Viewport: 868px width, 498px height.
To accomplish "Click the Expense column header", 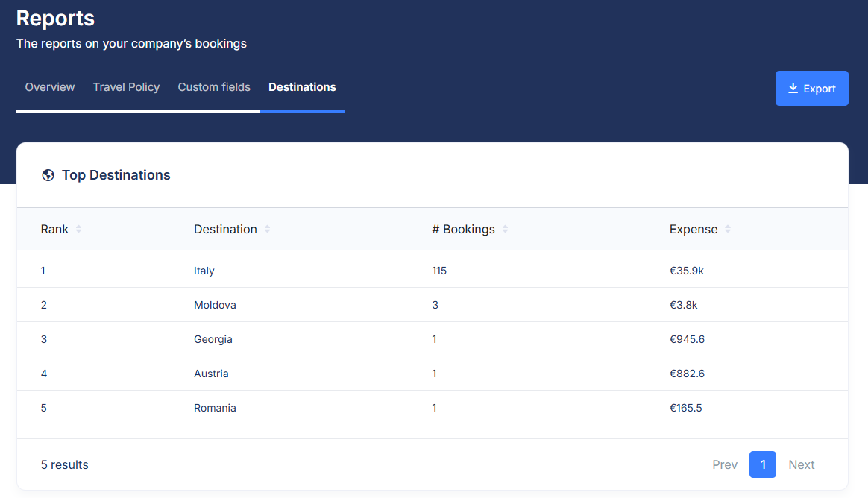I will [693, 229].
